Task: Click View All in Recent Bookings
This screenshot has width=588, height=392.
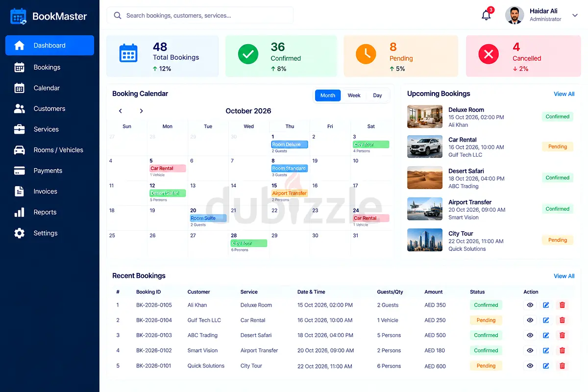Action: 564,276
